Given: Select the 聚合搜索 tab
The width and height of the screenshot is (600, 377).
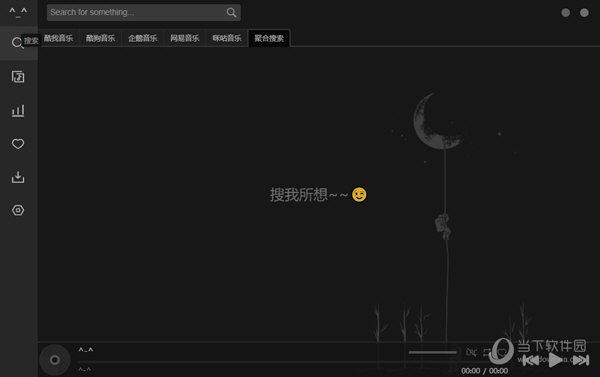Looking at the screenshot, I should [269, 38].
